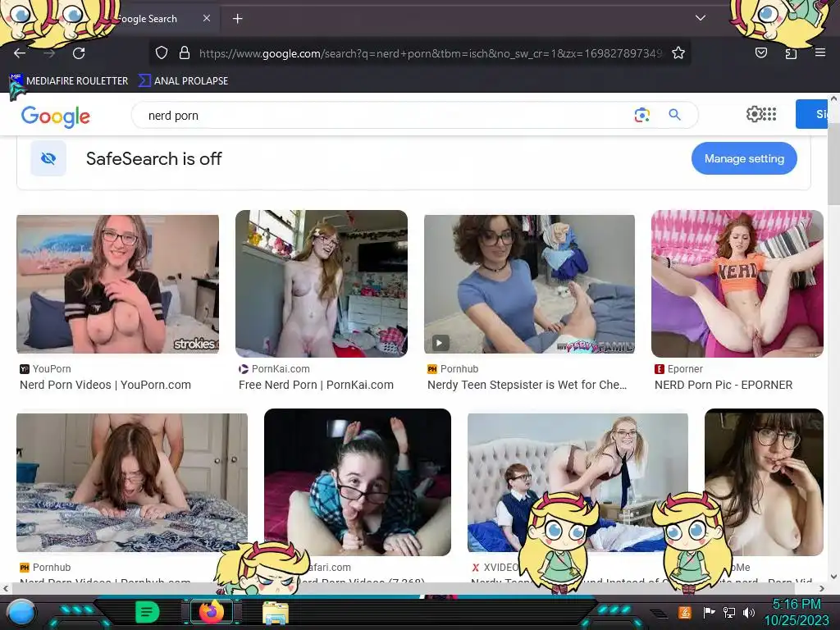Submit search with the magnifier icon
This screenshot has height=630, width=840.
(x=674, y=115)
